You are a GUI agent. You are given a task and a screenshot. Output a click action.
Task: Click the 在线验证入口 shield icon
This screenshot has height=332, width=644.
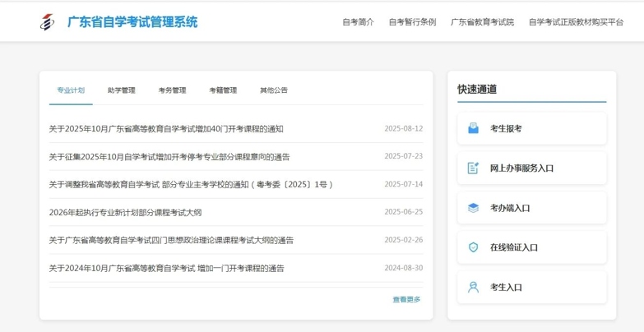tap(473, 247)
